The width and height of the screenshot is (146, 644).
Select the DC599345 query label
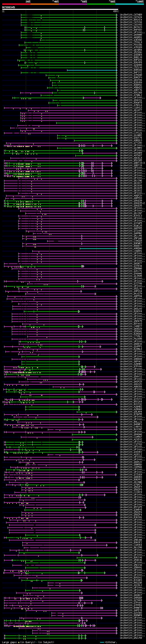8,8
